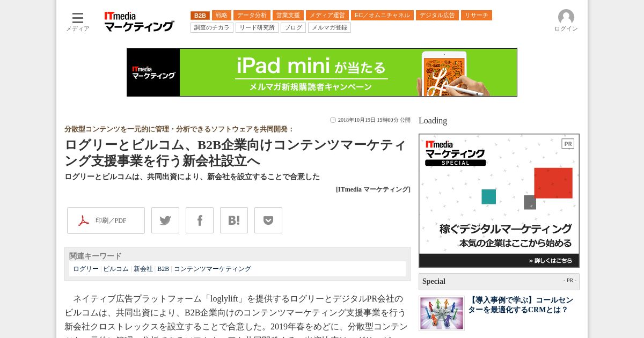Click the Loading text in sidebar

[x=433, y=120]
